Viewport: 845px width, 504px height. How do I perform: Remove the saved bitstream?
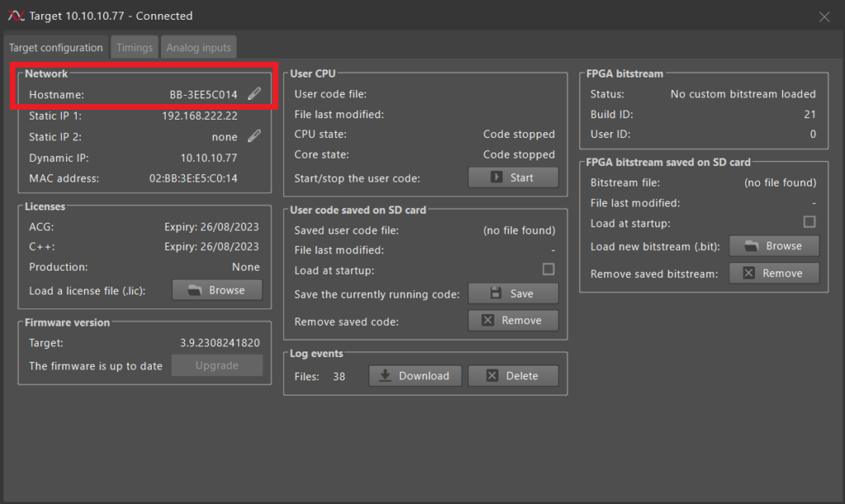pos(774,273)
